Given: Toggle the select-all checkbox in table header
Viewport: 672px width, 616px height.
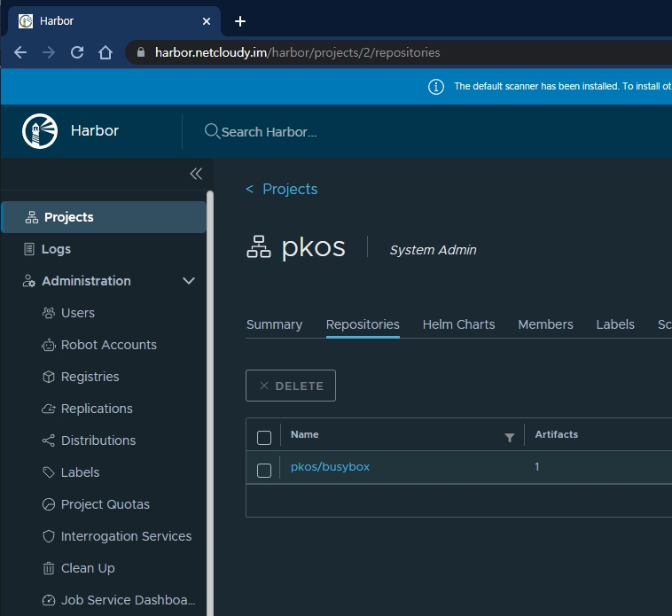Looking at the screenshot, I should click(264, 438).
